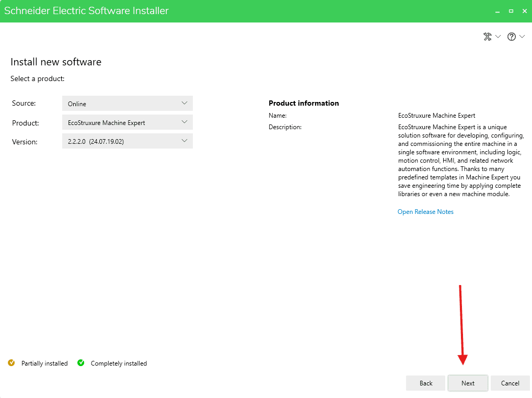Image resolution: width=532 pixels, height=398 pixels.
Task: Click the Product information heading
Action: click(x=304, y=103)
